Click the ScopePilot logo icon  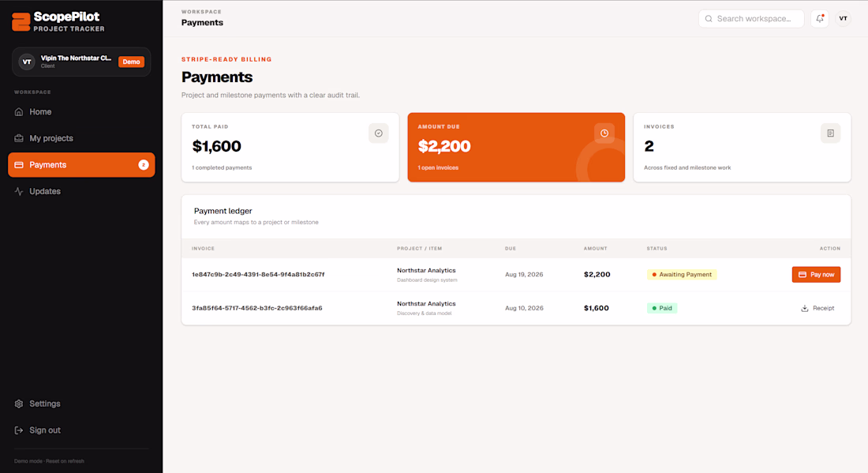[21, 21]
